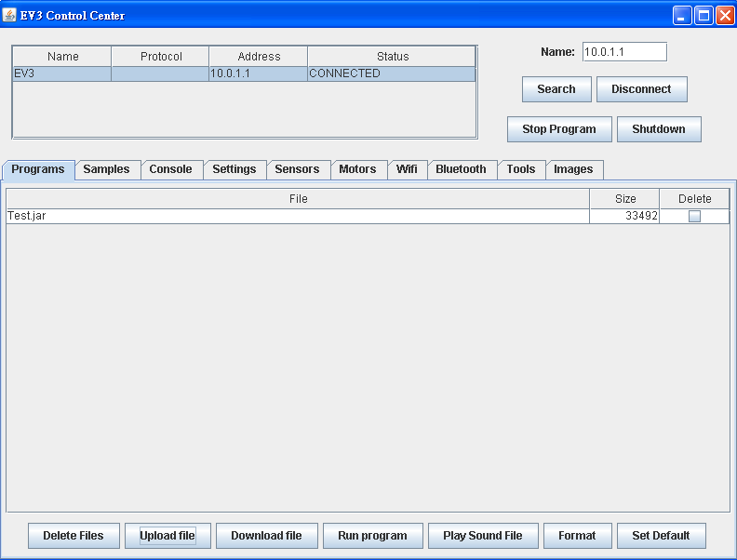The height and width of the screenshot is (560, 737).
Task: Open the Wifi tab
Action: (407, 169)
